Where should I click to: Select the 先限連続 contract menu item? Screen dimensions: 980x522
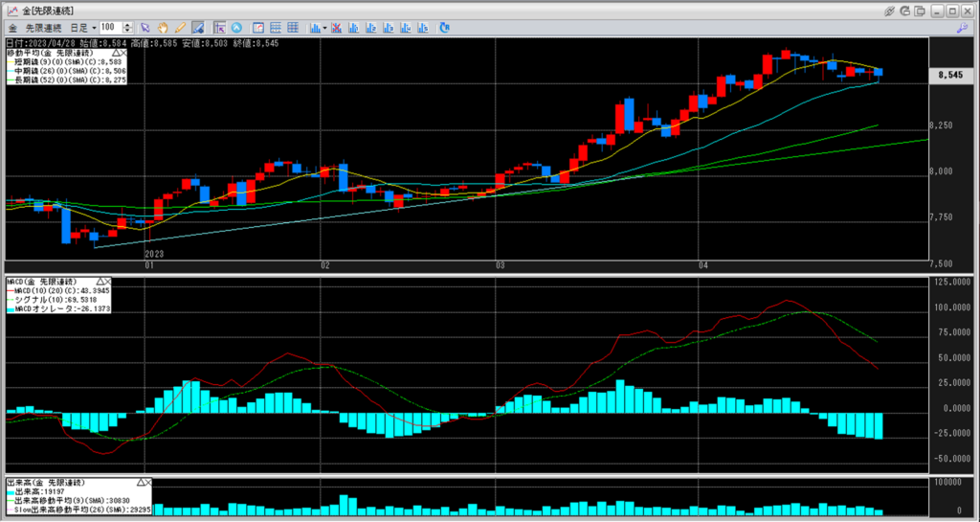point(42,28)
